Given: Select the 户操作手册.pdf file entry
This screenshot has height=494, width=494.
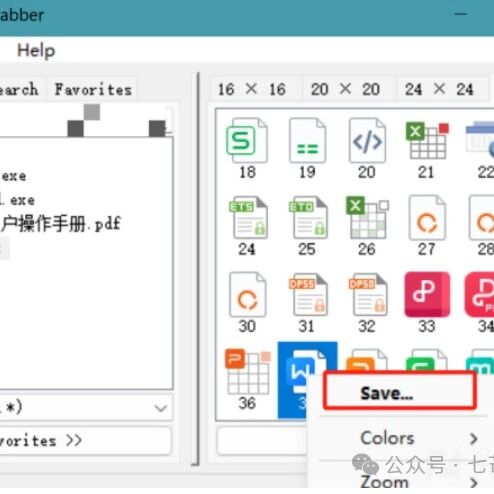Looking at the screenshot, I should coord(61,223).
